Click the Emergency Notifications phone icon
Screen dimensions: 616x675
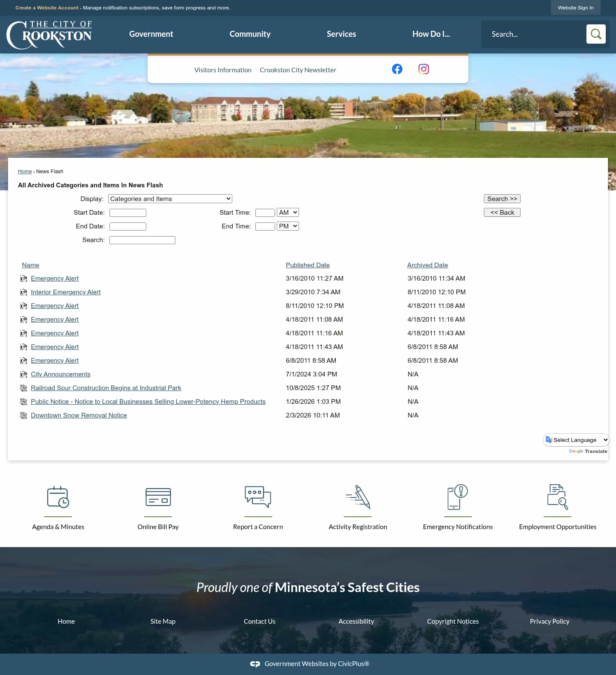pos(458,497)
